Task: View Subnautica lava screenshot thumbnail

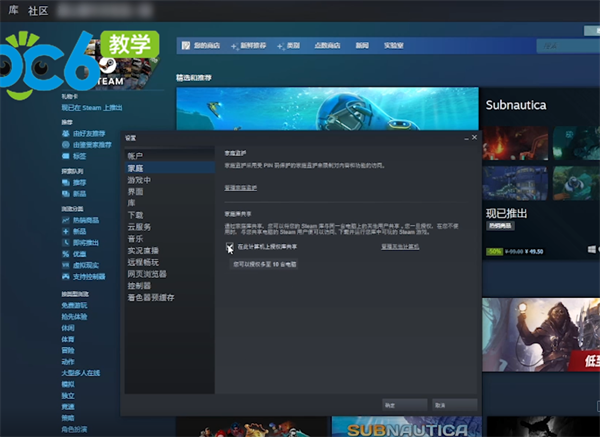Action: tap(515, 143)
